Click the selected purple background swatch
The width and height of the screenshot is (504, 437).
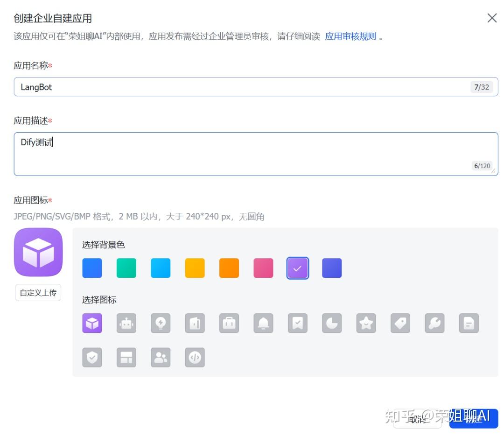tap(298, 268)
